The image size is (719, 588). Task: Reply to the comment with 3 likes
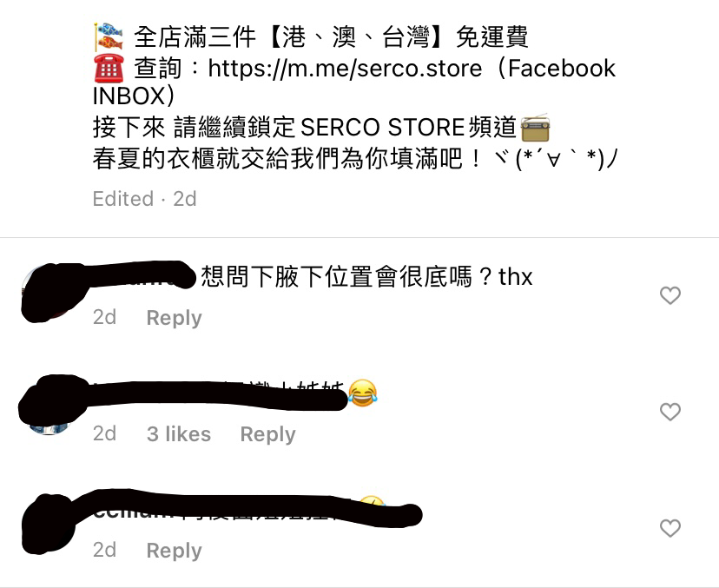point(267,434)
